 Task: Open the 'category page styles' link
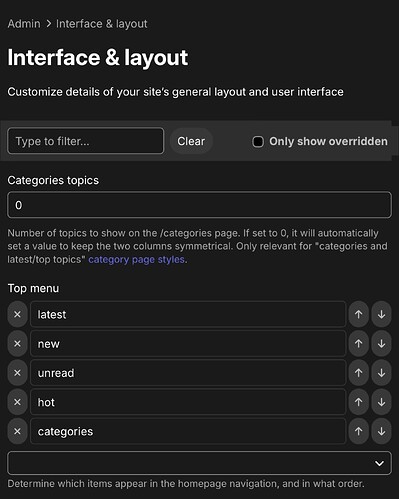point(136,259)
